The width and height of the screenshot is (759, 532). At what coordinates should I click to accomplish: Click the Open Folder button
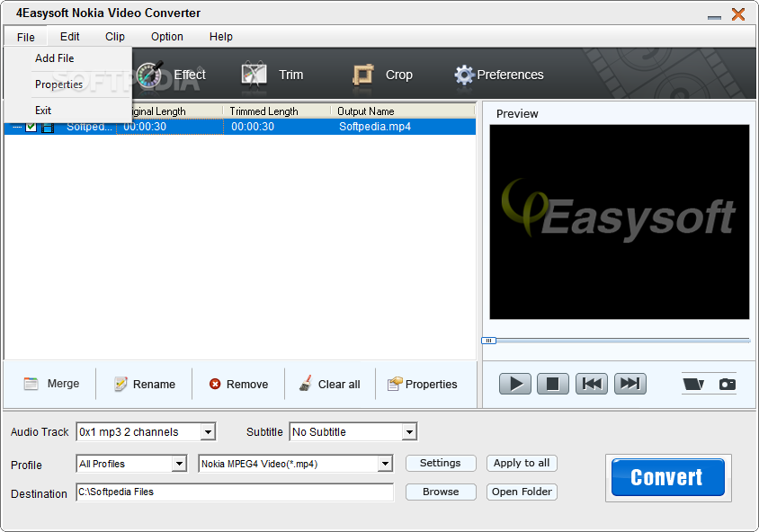point(522,492)
